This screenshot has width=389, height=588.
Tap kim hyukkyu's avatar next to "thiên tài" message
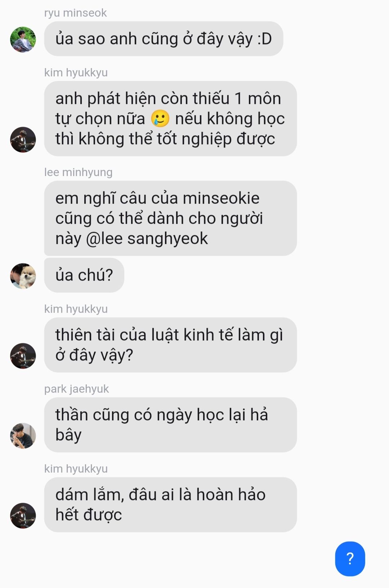[x=23, y=356]
